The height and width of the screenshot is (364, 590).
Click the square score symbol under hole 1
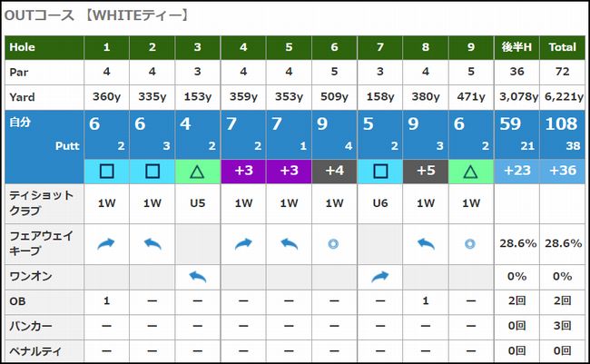[x=106, y=171]
